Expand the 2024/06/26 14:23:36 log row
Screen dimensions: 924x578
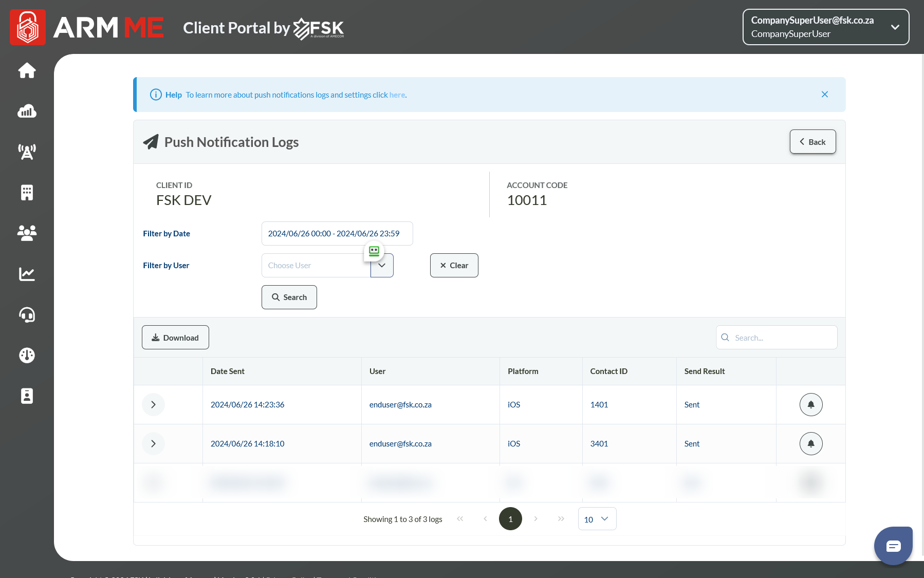point(153,404)
